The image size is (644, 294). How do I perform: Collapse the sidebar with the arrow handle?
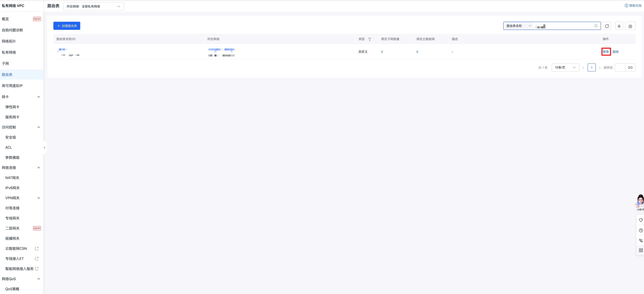pyautogui.click(x=45, y=148)
